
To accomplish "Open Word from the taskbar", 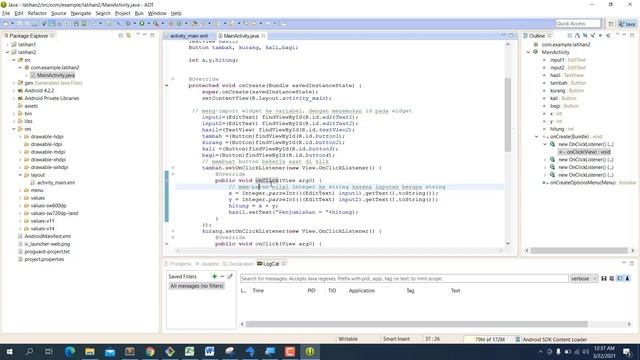I will (210, 351).
